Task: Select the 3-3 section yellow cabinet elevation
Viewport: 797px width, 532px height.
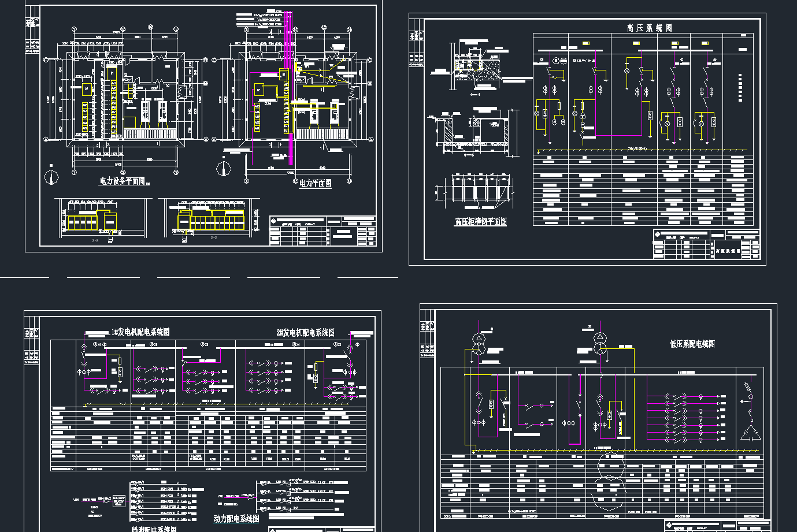Action: (x=92, y=221)
